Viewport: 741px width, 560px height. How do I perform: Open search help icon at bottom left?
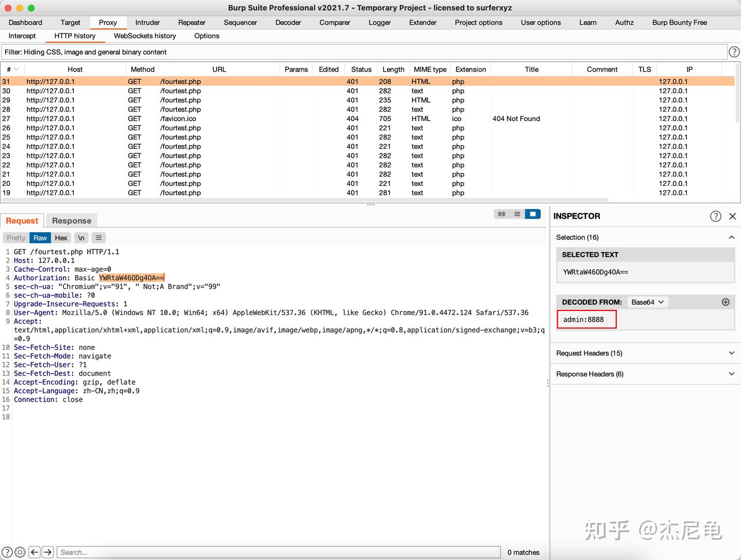[7, 552]
